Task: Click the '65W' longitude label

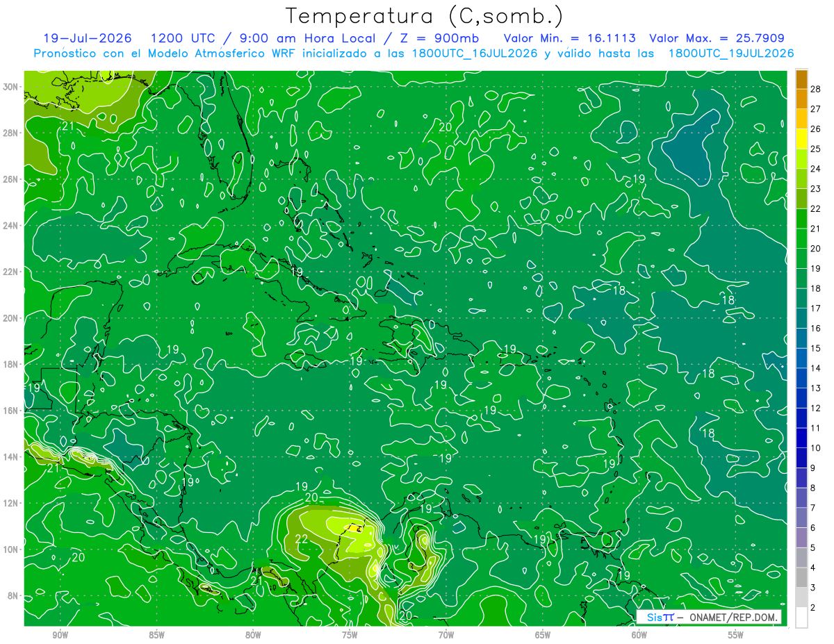Action: pyautogui.click(x=543, y=635)
